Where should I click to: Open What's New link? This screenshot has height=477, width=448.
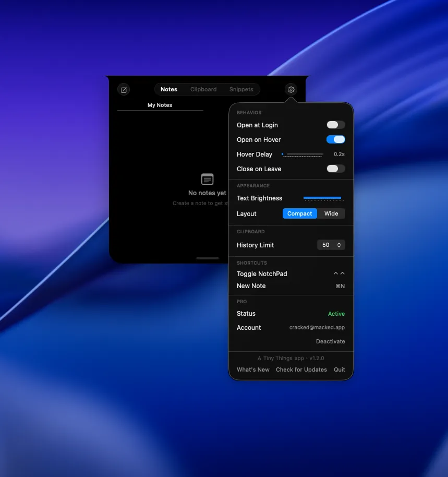coord(253,369)
